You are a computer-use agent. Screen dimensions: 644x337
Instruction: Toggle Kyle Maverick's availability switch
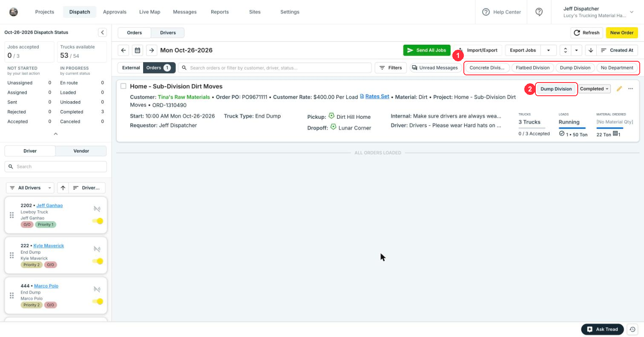98,261
